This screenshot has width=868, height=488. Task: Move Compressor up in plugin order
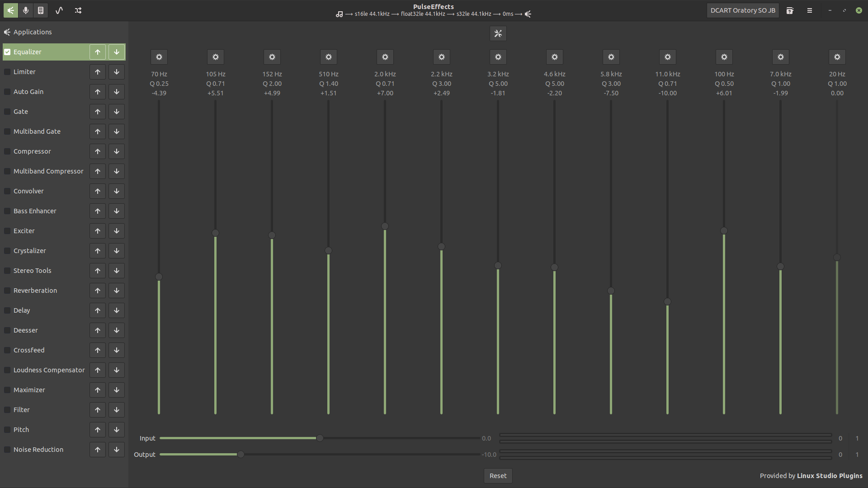98,151
